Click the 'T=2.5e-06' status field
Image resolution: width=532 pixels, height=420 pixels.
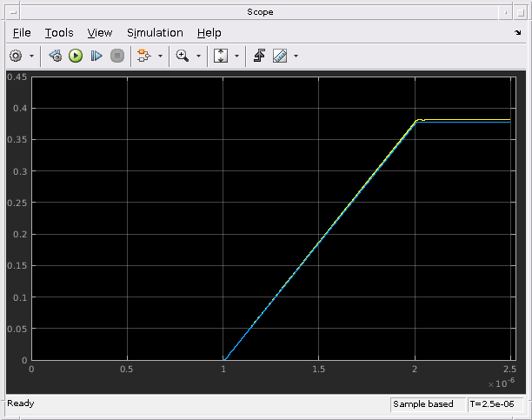(x=495, y=404)
